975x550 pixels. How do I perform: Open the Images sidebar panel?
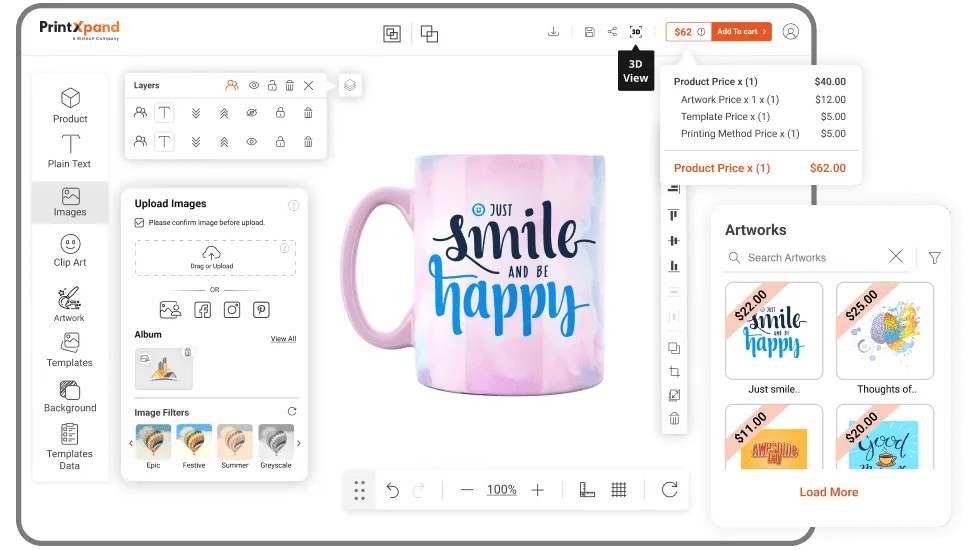tap(70, 202)
